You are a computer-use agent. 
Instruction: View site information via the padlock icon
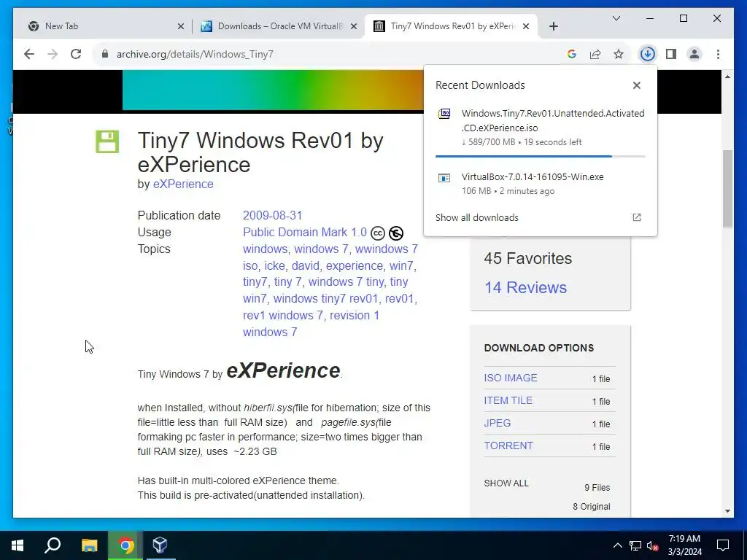105,54
